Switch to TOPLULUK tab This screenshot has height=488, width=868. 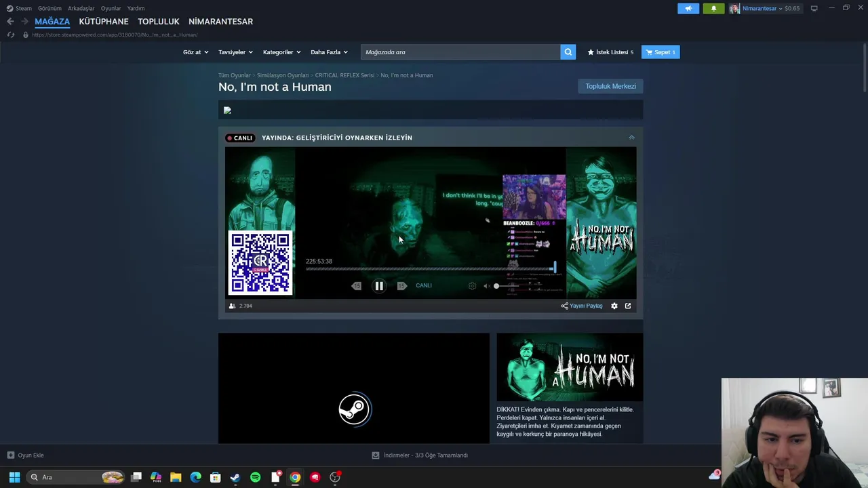159,22
